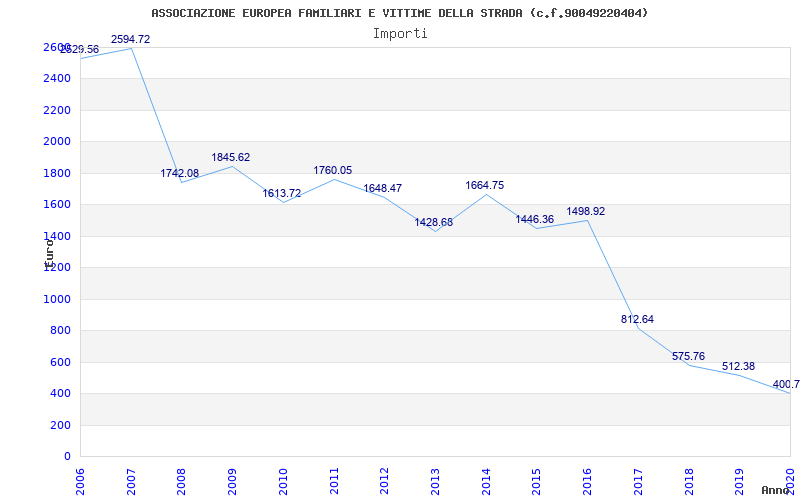This screenshot has width=800, height=500.
Task: Pick the x-axis year 2014
Action: pyautogui.click(x=486, y=482)
